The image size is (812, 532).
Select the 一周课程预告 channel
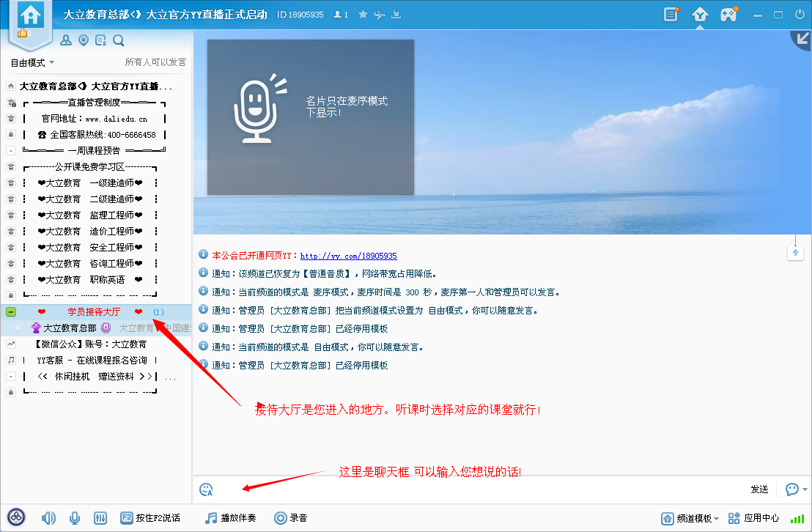pos(96,151)
